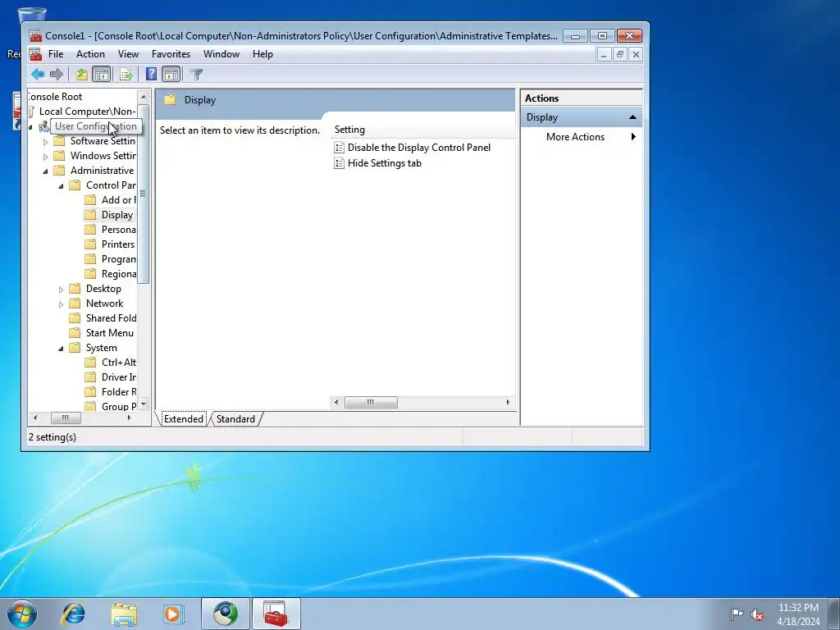Expand the Windows Settings tree node
Screen dimensions: 840x630
[x=46, y=157]
